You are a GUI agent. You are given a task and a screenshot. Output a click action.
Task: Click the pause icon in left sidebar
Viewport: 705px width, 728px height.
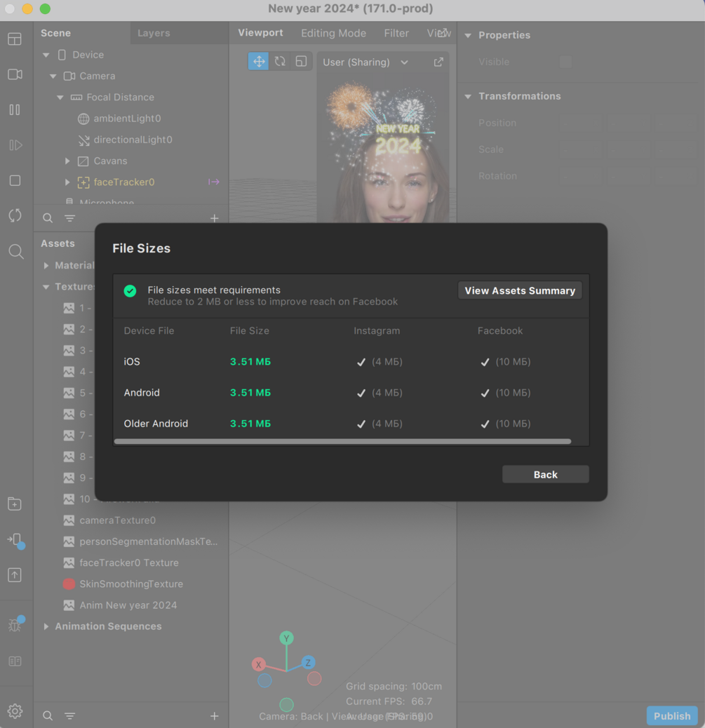(x=15, y=109)
